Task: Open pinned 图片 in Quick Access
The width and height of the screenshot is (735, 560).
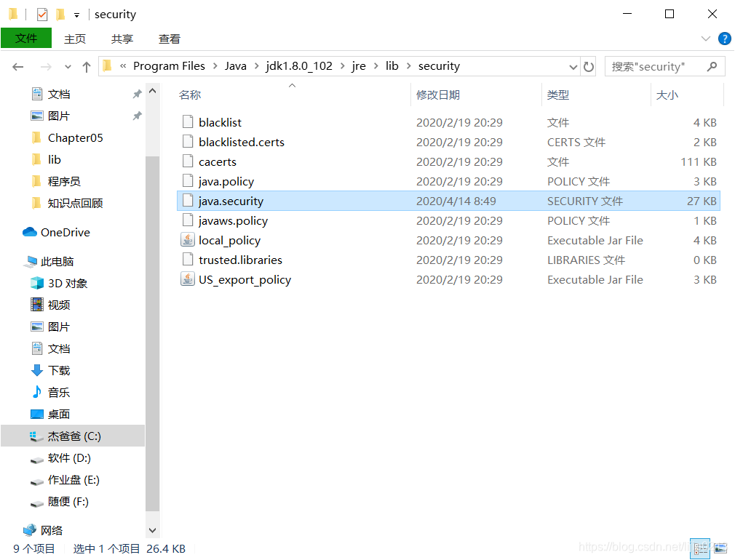Action: click(x=59, y=116)
